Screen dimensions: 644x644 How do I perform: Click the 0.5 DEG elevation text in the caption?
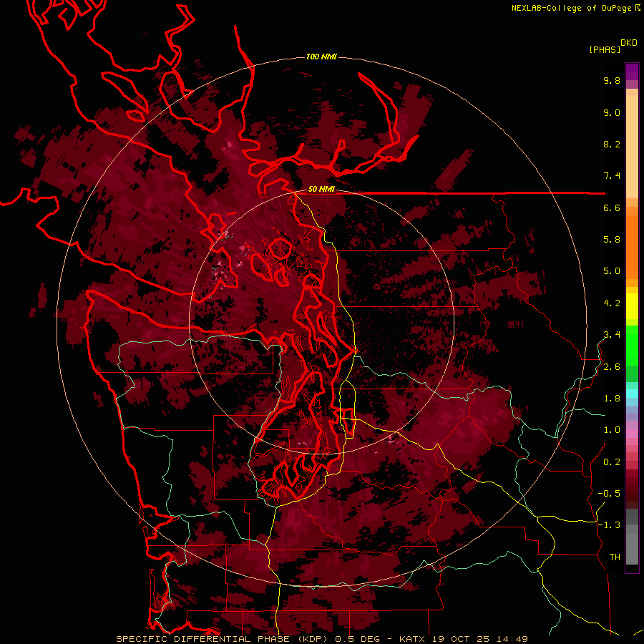click(359, 639)
